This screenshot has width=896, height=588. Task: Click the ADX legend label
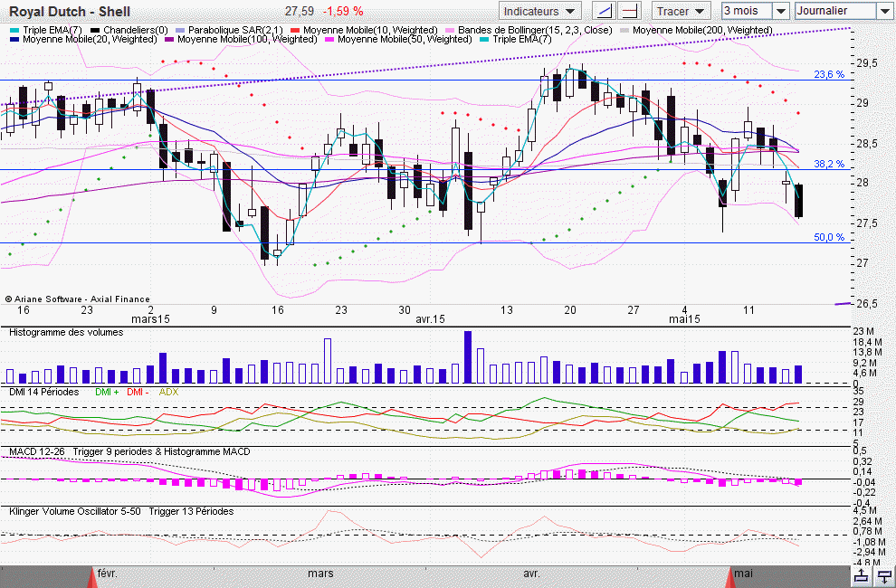[168, 392]
